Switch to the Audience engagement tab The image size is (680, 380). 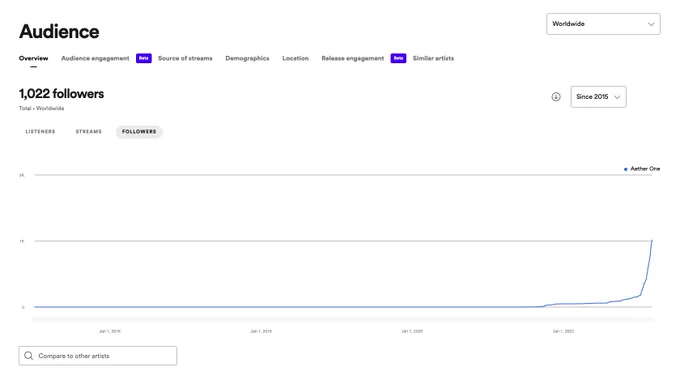click(x=95, y=58)
